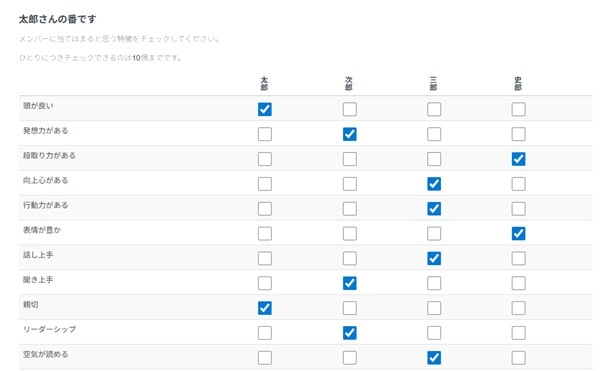Uncheck 表情が豊か for 史郎
This screenshot has height=371, width=600.
(x=518, y=234)
